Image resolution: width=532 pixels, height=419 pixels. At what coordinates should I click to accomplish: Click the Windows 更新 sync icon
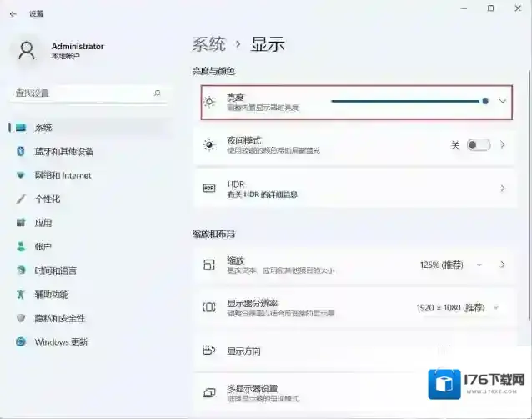pyautogui.click(x=21, y=341)
